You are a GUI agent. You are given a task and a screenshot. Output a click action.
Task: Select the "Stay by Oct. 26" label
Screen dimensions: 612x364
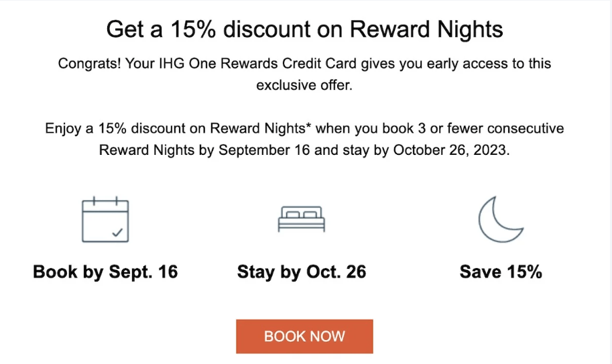[x=302, y=271]
